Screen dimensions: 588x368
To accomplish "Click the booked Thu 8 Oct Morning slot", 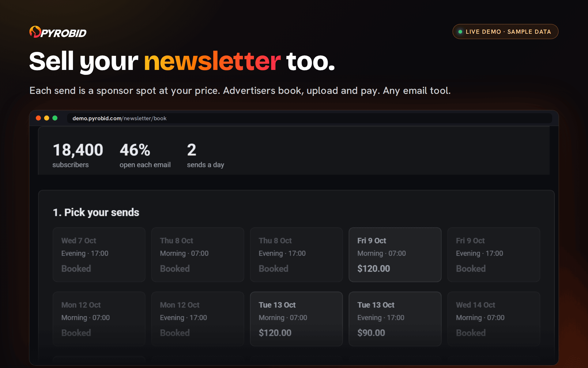I will 198,255.
